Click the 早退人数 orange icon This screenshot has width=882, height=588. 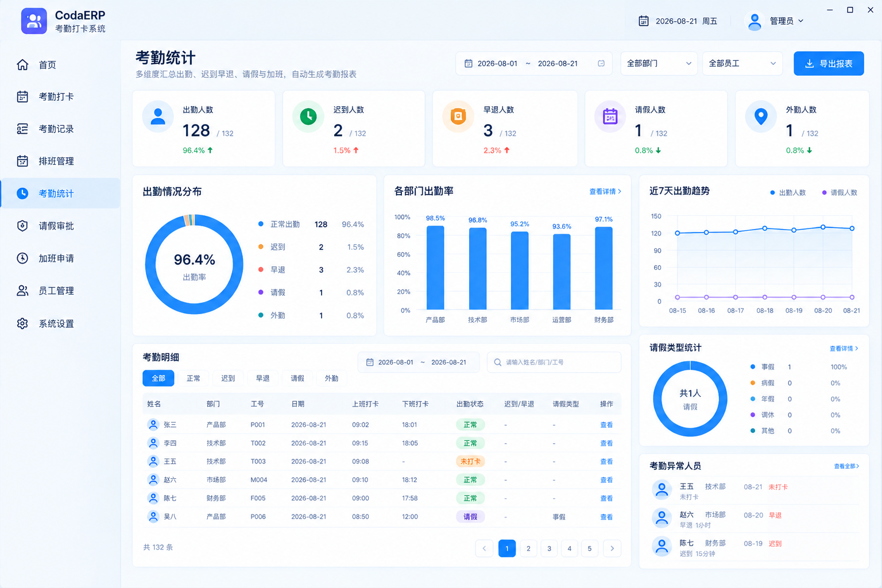click(x=458, y=117)
